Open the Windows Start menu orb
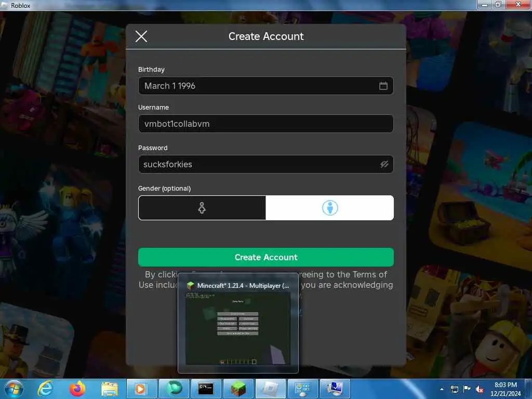 [x=14, y=389]
